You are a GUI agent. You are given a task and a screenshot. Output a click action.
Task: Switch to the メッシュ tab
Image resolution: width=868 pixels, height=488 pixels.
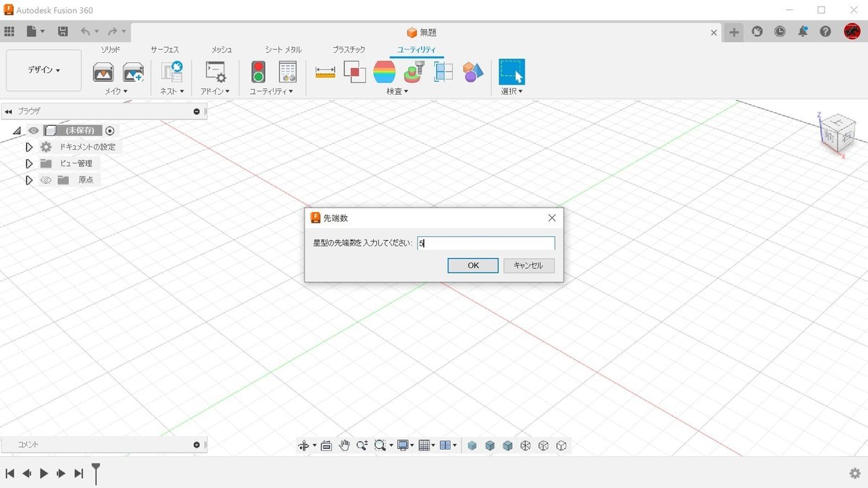(x=221, y=50)
